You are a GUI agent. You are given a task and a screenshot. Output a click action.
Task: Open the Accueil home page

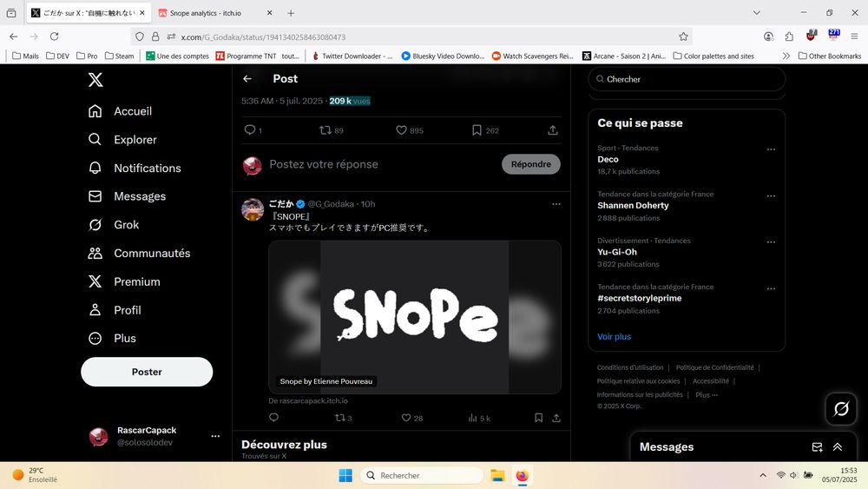click(120, 111)
